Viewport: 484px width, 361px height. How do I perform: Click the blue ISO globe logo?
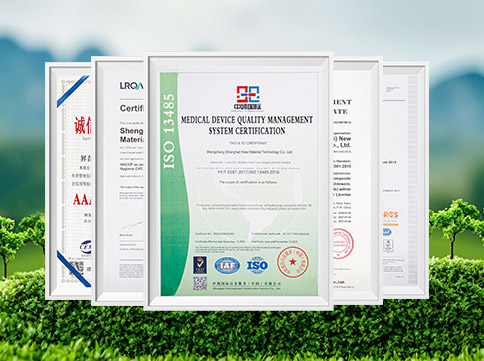coord(257,265)
